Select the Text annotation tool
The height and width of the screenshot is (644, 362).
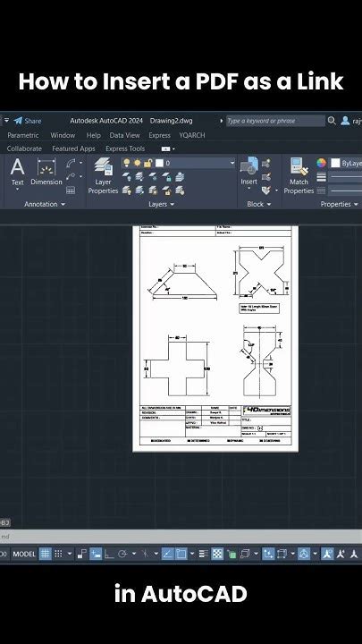pos(17,174)
